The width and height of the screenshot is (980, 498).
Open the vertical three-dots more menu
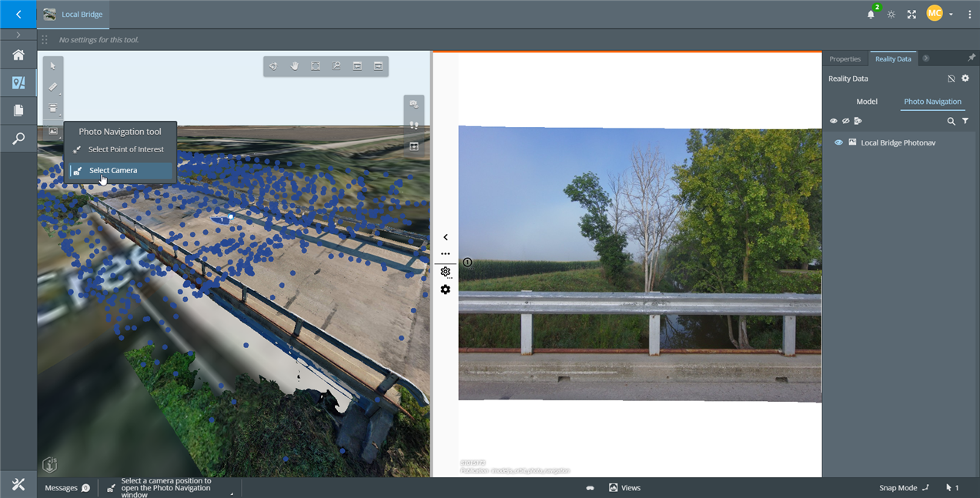tap(969, 14)
